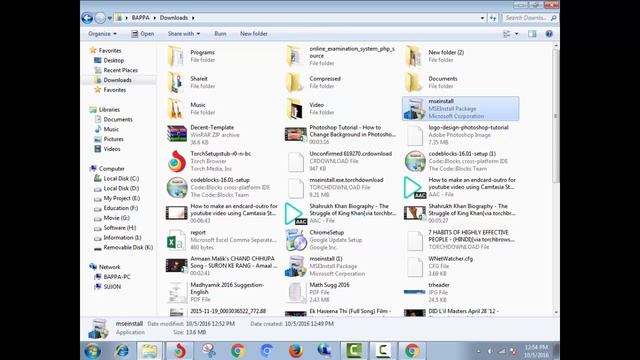Click the Forward navigation arrow

pos(100,18)
